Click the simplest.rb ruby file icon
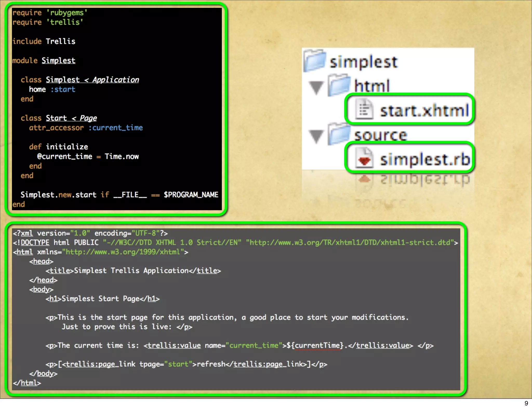The image size is (532, 409). tap(364, 158)
